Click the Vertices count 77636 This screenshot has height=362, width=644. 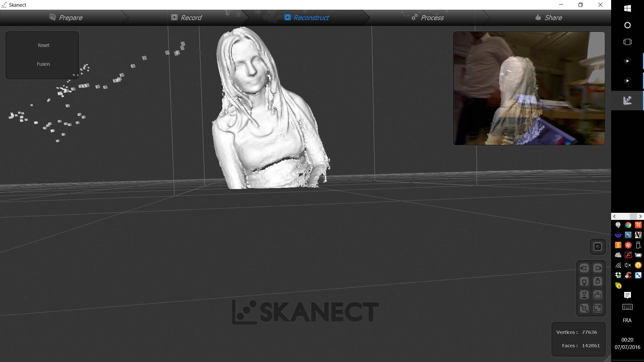pos(589,332)
